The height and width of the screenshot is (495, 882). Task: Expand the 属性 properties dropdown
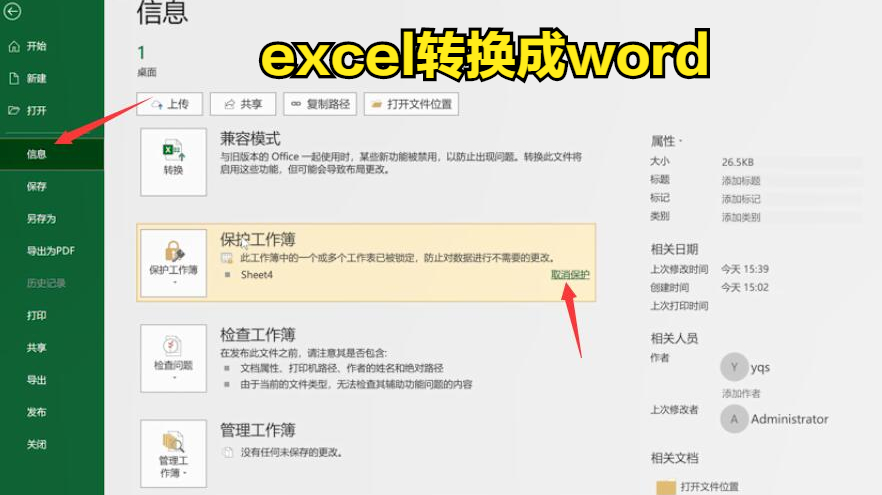click(x=667, y=141)
